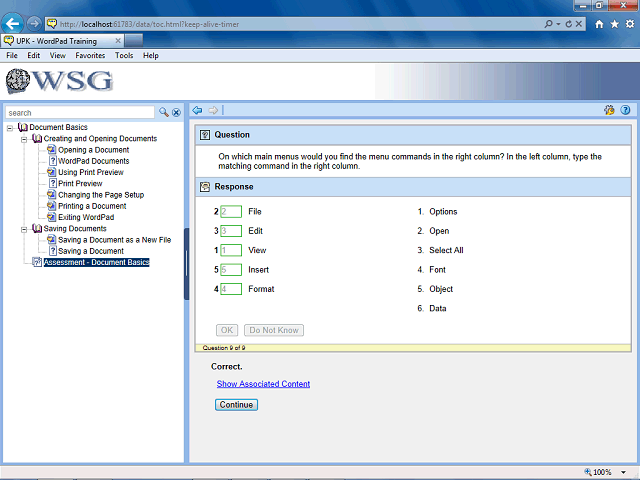
Task: Select Saving a Document as a New File
Action: click(x=114, y=240)
